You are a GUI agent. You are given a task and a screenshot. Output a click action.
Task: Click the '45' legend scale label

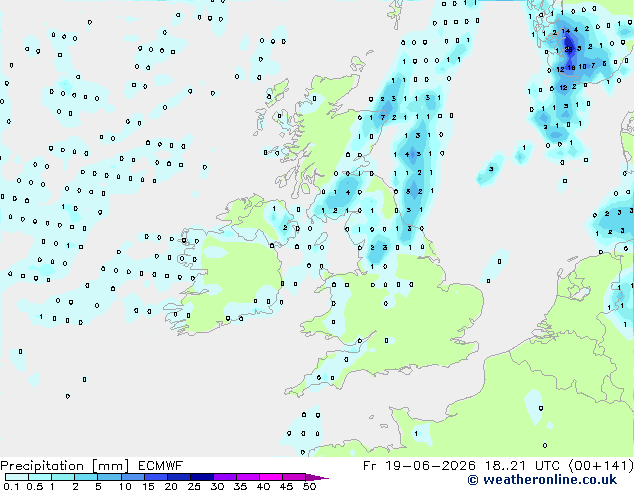coord(286,486)
